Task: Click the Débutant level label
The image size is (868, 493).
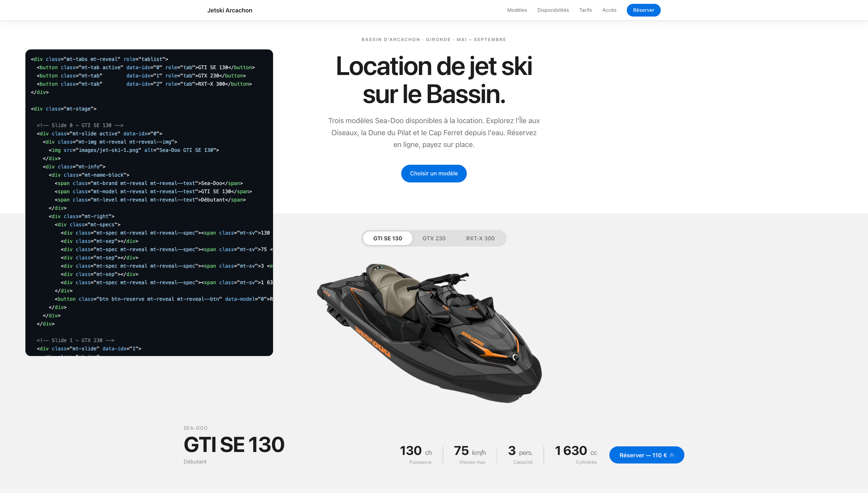Action: tap(195, 461)
